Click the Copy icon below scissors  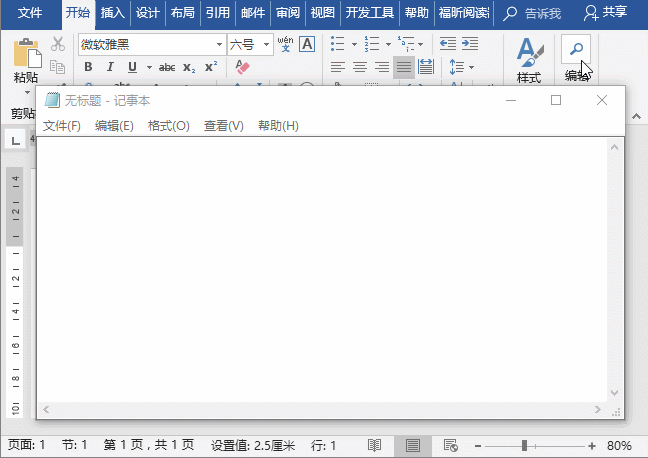pyautogui.click(x=57, y=67)
